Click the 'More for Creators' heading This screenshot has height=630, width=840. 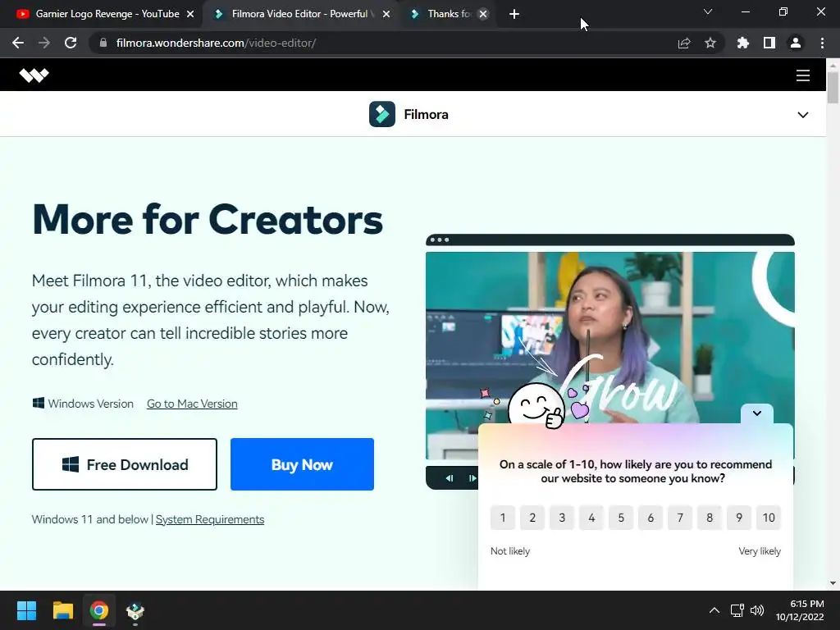pos(208,220)
